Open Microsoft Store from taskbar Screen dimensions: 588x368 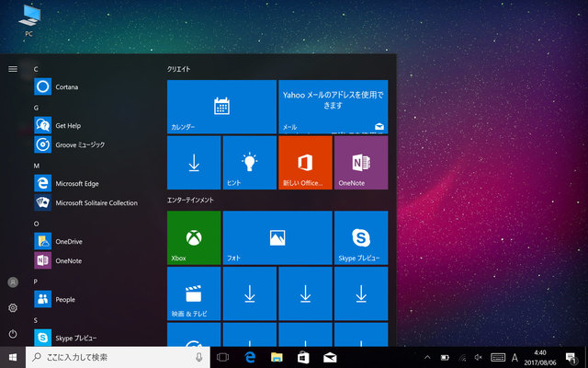pos(303,357)
